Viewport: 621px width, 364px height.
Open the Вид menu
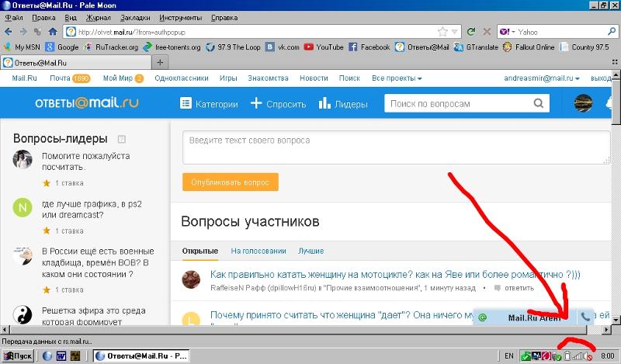pos(71,17)
